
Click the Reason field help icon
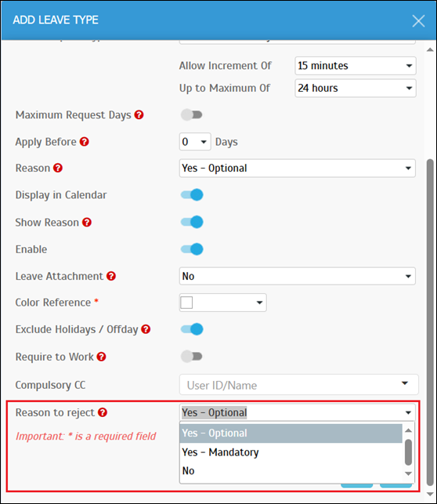pyautogui.click(x=58, y=168)
